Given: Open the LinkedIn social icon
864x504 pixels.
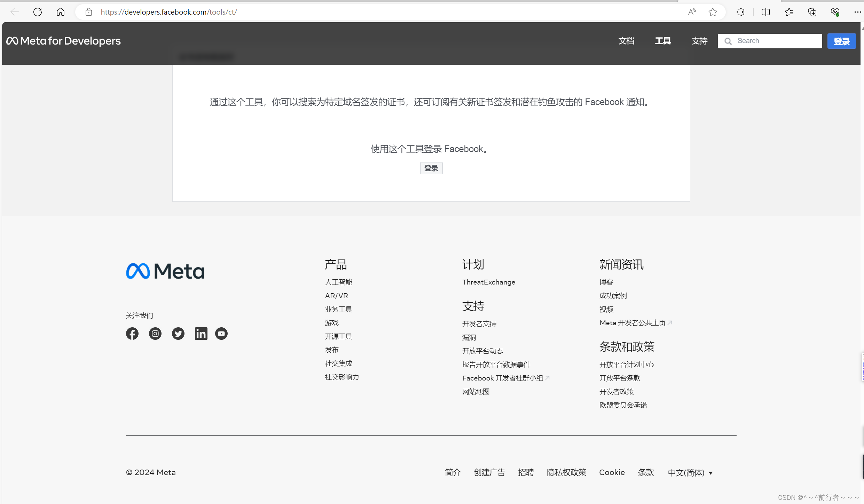Looking at the screenshot, I should pos(201,334).
